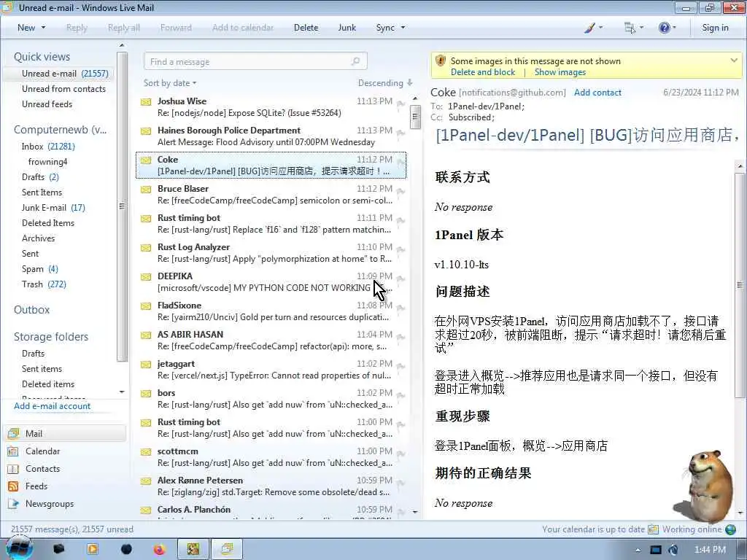
Task: Select the Outbox folder
Action: click(31, 310)
